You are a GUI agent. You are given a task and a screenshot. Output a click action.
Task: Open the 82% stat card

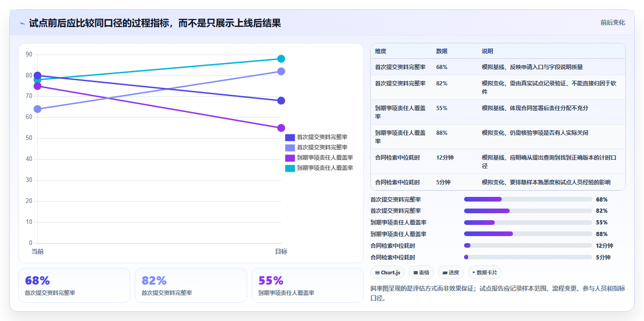coord(191,285)
